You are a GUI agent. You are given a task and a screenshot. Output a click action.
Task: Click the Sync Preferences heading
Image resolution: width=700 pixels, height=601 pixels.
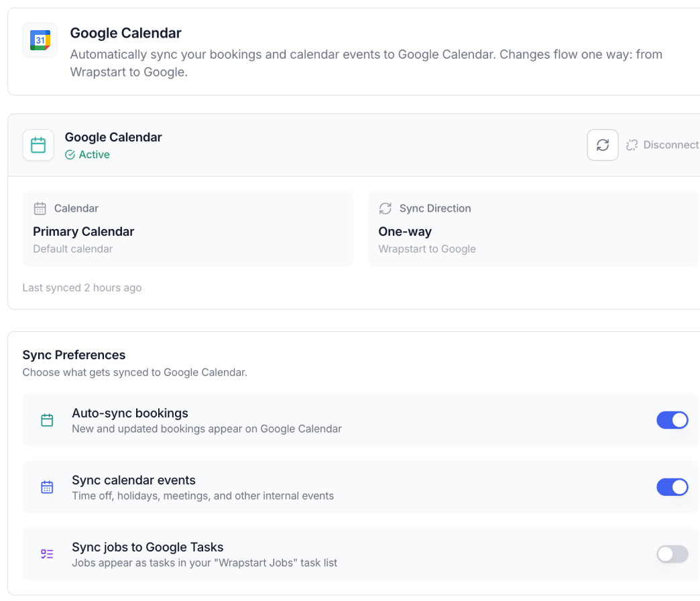click(x=74, y=355)
